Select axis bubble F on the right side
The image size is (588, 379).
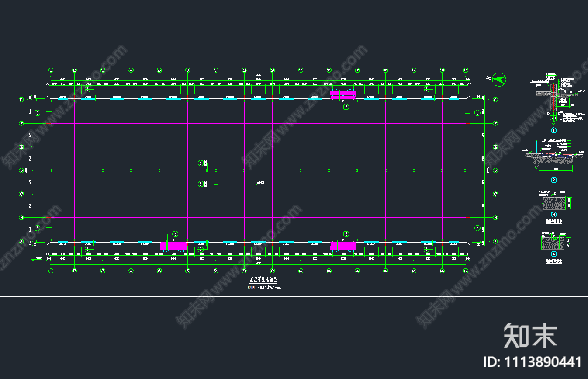point(495,123)
